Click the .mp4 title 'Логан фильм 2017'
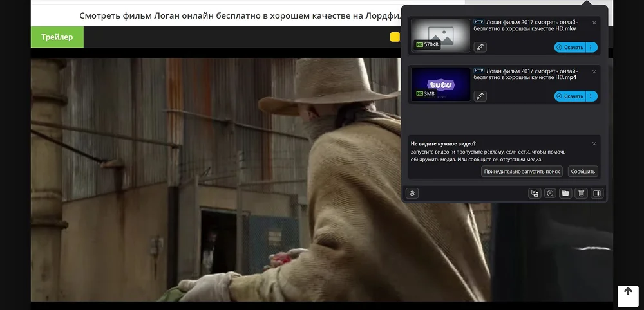 (x=526, y=74)
